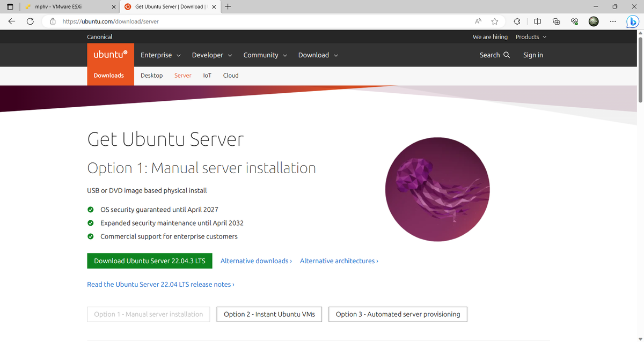The image size is (644, 342).
Task: Select Option 2 - Instant Ubuntu VMs
Action: click(x=269, y=314)
